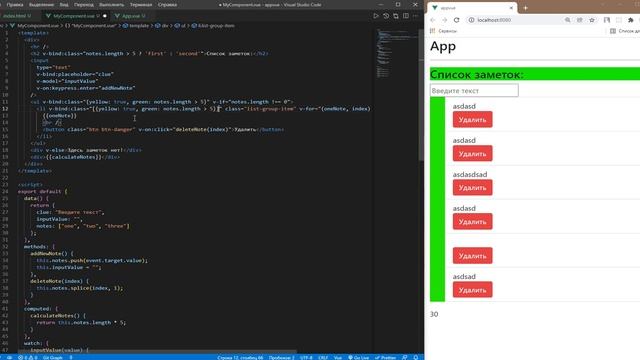Change the line ending CRLF setting

323,357
